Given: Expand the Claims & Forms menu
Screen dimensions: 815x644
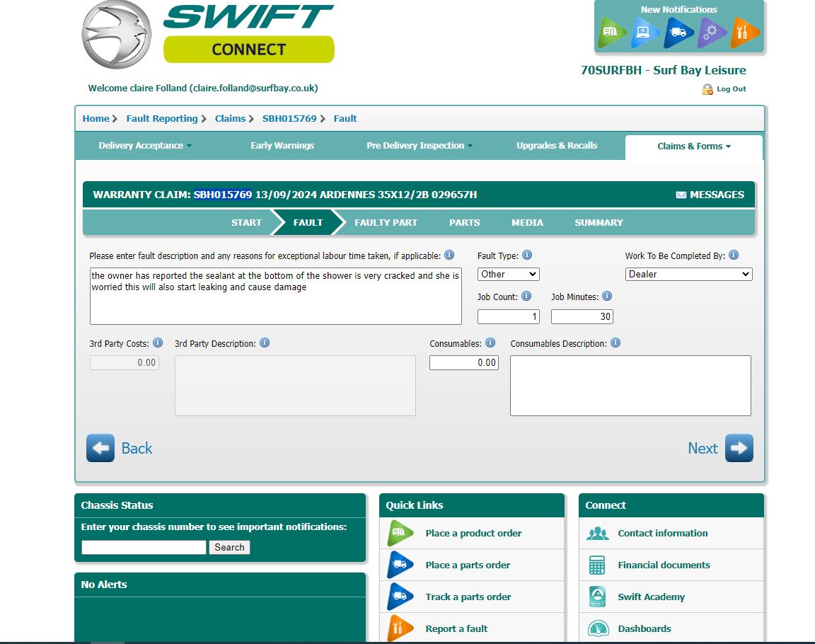Looking at the screenshot, I should pos(694,146).
